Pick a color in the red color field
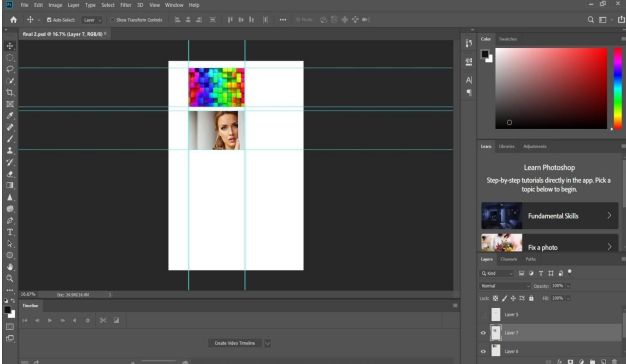Image resolution: width=626 pixels, height=364 pixels. 551,89
